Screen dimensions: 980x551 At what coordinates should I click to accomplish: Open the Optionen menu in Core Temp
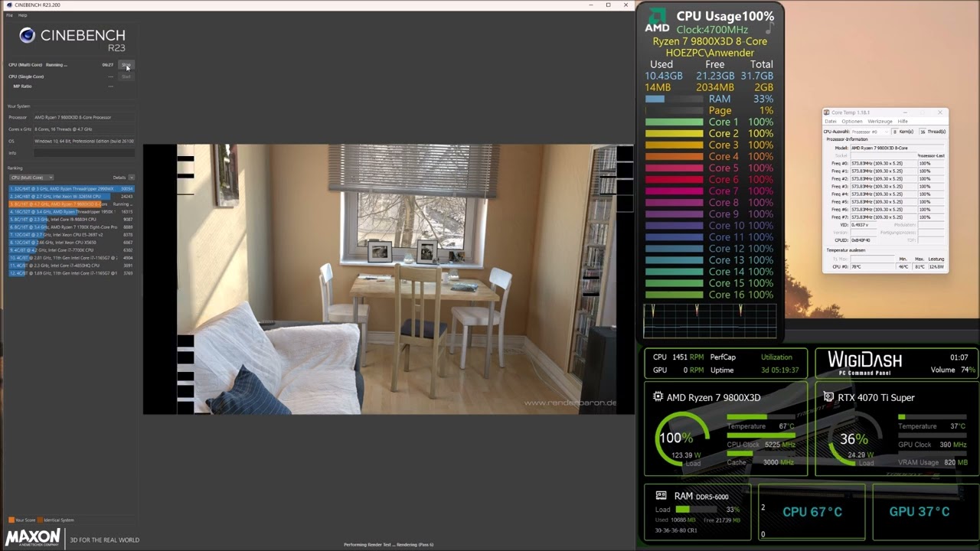click(x=852, y=121)
